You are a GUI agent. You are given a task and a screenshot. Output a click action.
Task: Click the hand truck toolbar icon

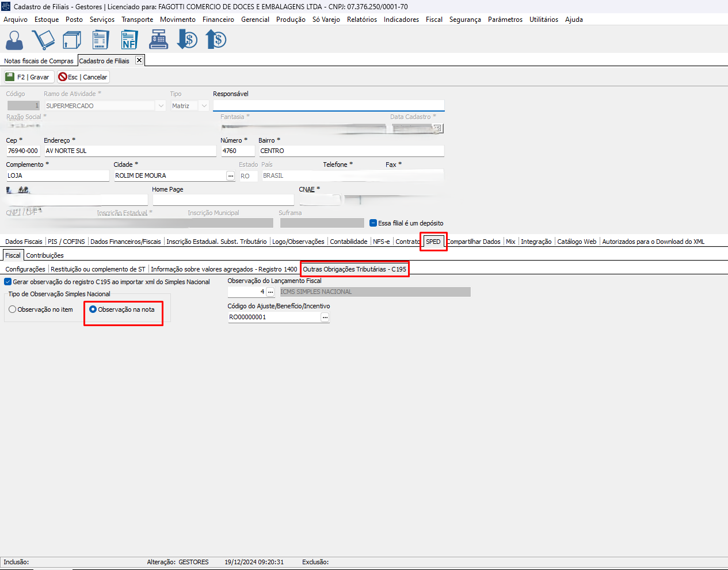tap(43, 40)
